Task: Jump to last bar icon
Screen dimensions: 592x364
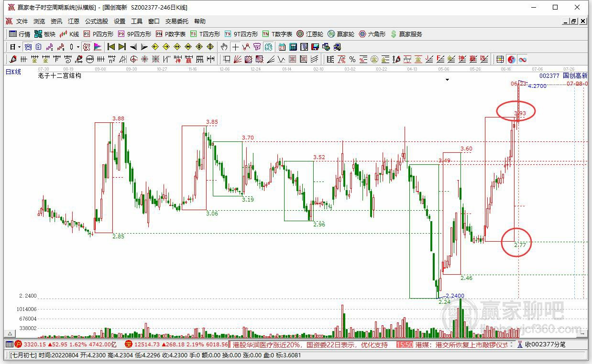Action: point(122,47)
